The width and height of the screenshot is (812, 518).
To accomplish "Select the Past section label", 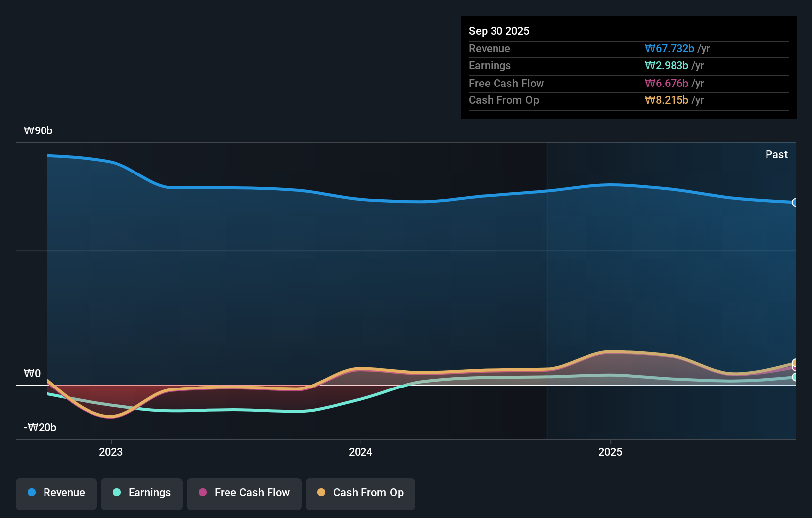I will [x=776, y=154].
